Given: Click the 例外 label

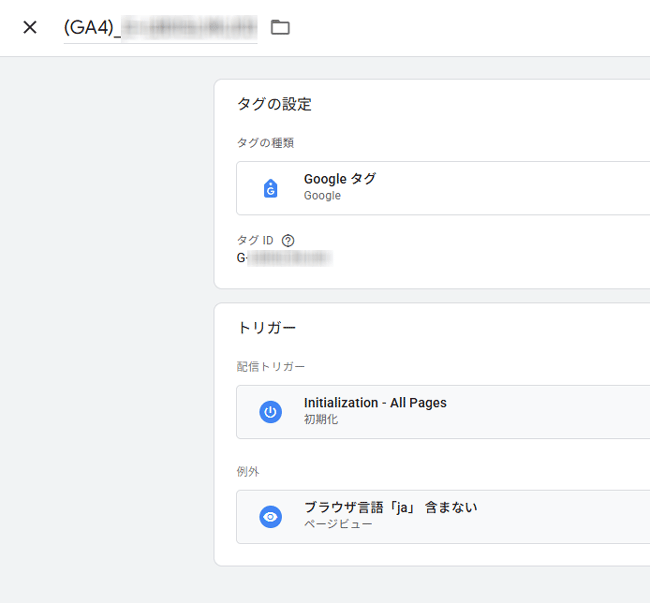Looking at the screenshot, I should pos(248,471).
